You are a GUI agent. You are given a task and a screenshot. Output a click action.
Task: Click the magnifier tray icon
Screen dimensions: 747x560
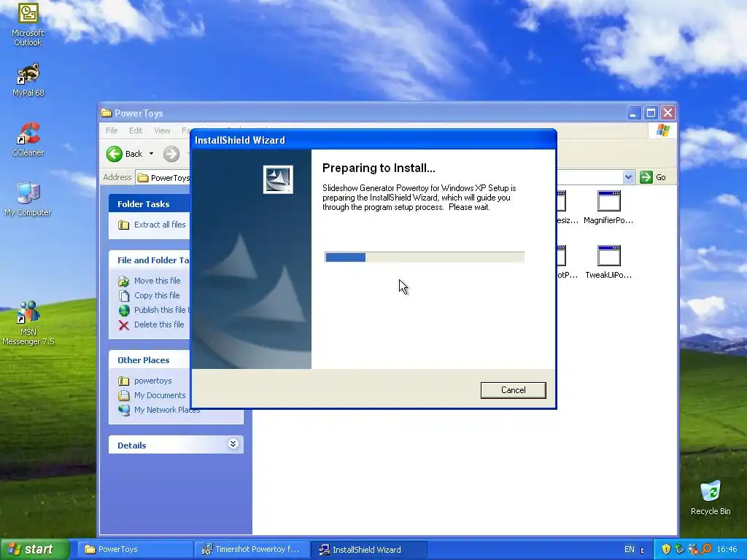(x=706, y=550)
